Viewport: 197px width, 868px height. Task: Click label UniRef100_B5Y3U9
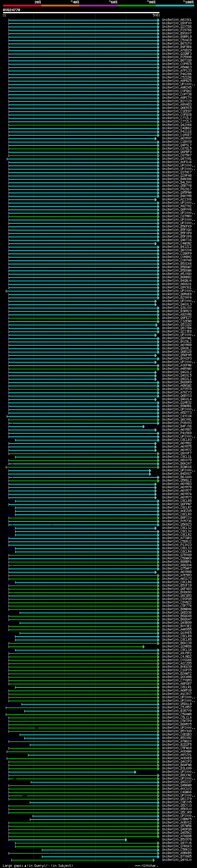pyautogui.click(x=176, y=731)
